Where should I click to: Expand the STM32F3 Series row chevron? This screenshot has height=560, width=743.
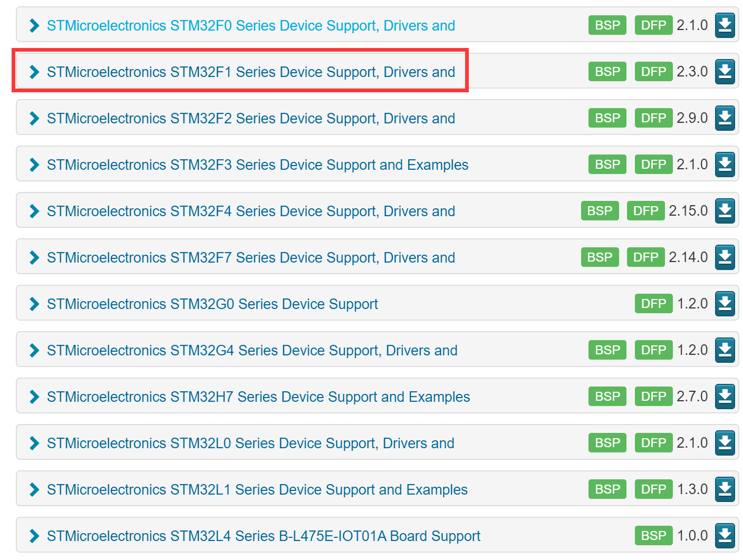click(x=34, y=165)
